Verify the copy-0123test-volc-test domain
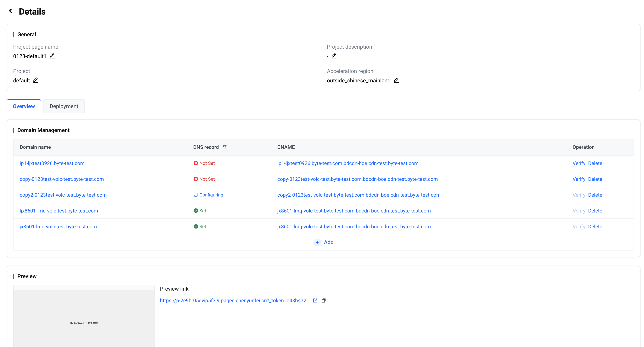Image resolution: width=644 pixels, height=347 pixels. (579, 179)
